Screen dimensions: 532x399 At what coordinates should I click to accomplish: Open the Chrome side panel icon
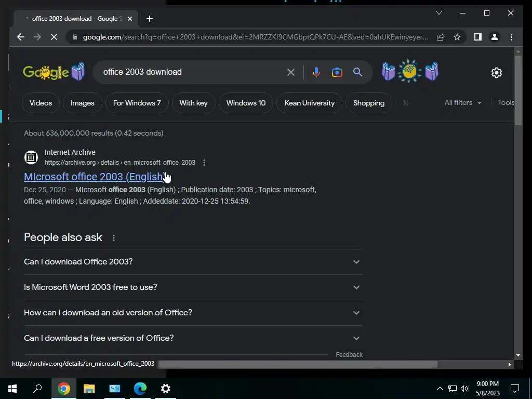pos(478,37)
